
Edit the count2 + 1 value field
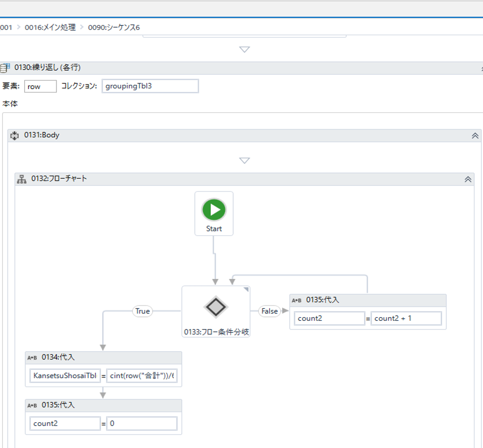[406, 318]
